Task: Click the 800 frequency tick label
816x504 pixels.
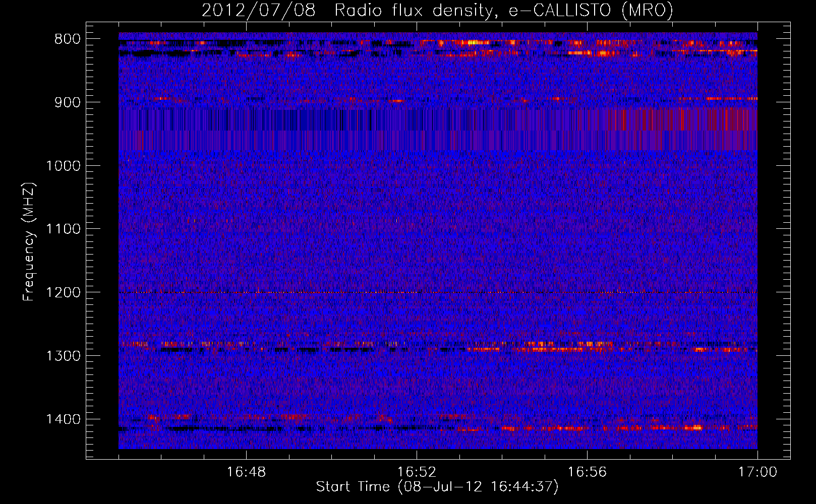Action: click(x=68, y=39)
